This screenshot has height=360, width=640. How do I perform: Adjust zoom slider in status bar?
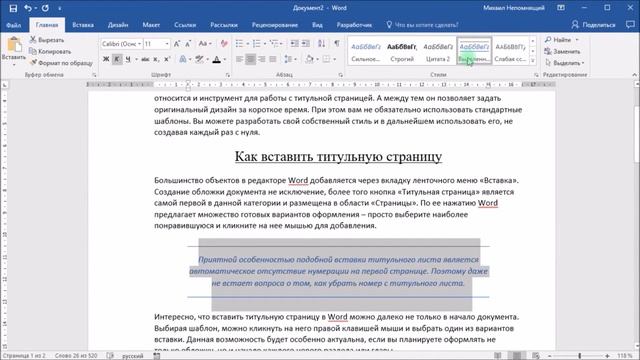(x=579, y=356)
